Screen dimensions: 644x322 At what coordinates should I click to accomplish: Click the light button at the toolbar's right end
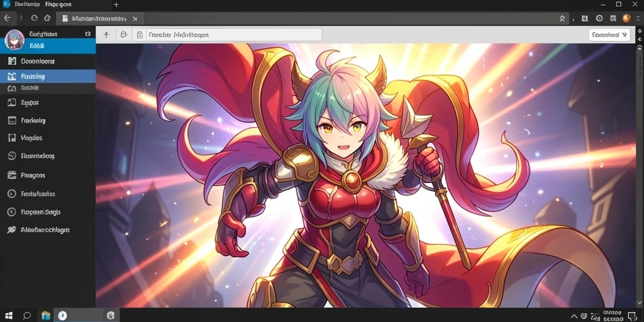point(609,35)
